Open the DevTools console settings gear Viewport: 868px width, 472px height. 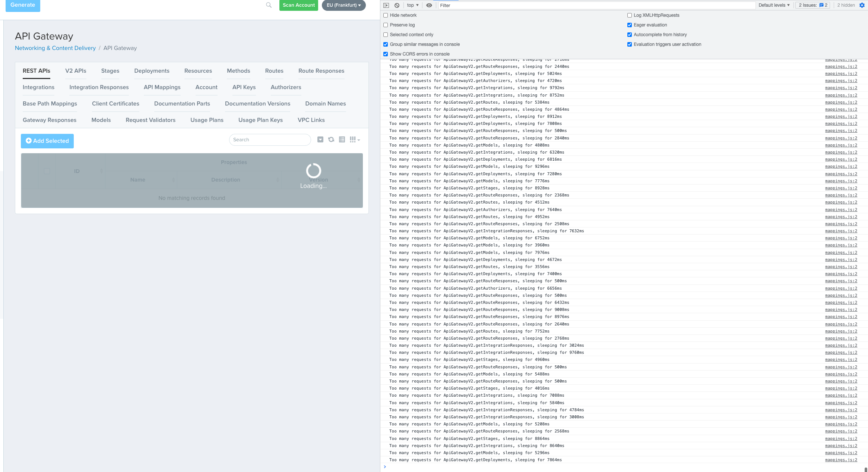pyautogui.click(x=862, y=5)
